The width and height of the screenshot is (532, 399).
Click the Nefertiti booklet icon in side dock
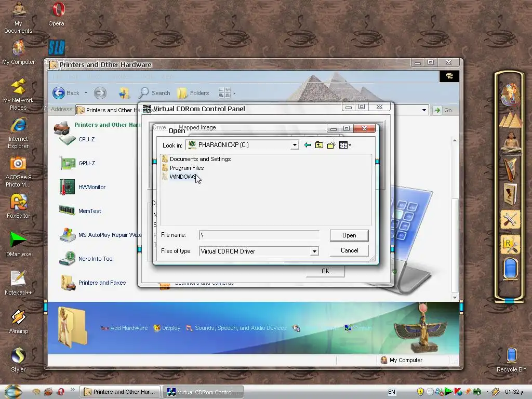coord(510,194)
